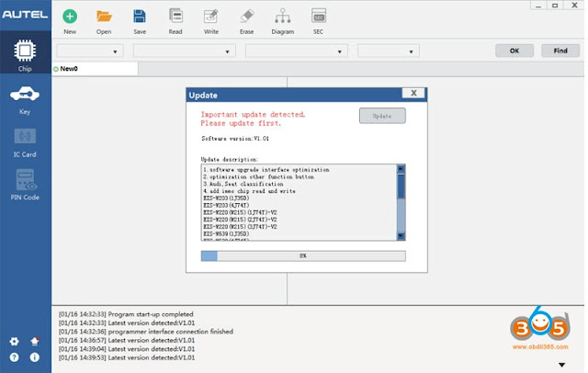
Task: Collapse log panel with black triangle
Action: [x=561, y=365]
